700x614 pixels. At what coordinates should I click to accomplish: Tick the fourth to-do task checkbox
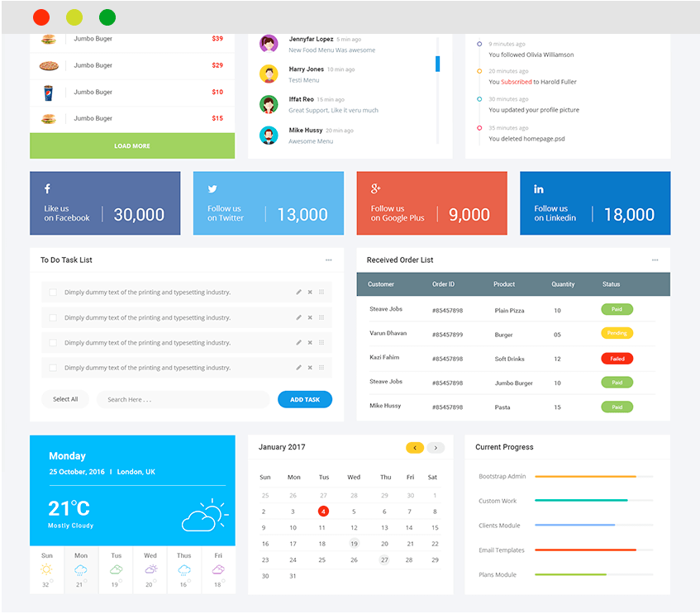click(x=53, y=368)
